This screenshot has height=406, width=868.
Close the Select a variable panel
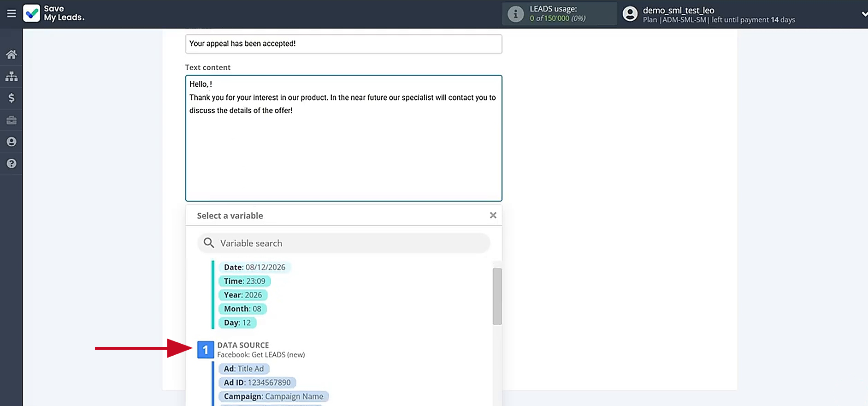(493, 215)
